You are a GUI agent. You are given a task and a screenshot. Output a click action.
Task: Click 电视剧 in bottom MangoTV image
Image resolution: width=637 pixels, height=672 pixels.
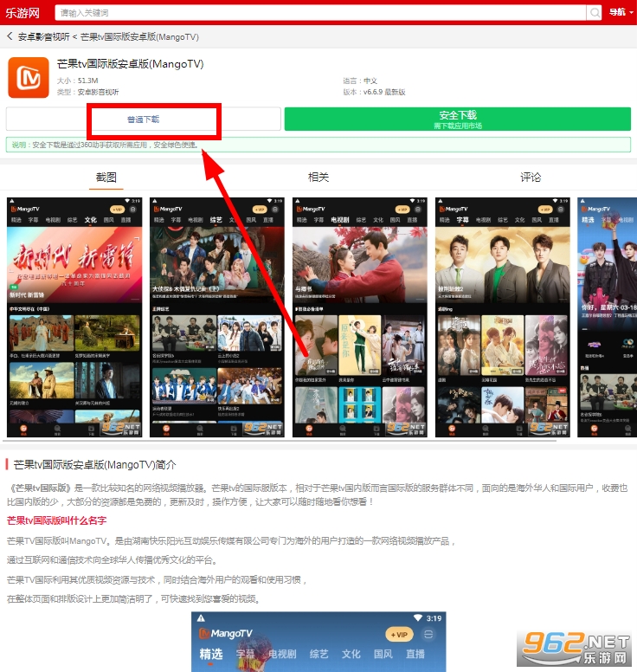point(282,654)
